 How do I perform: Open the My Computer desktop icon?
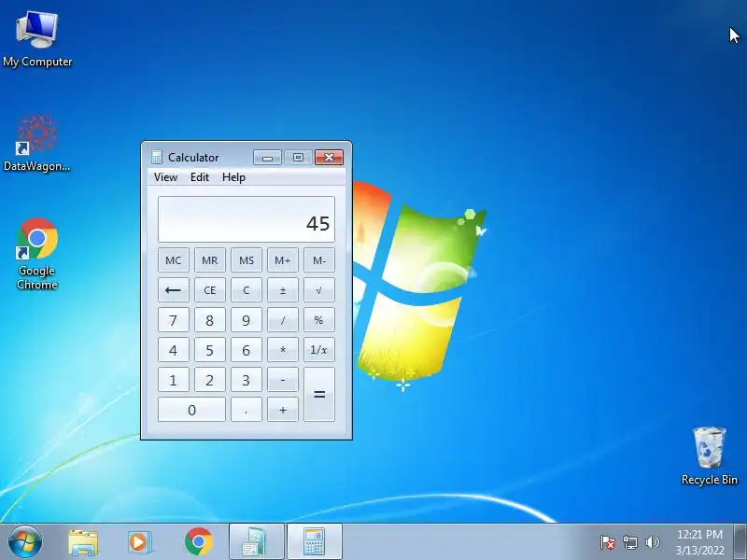(x=37, y=39)
